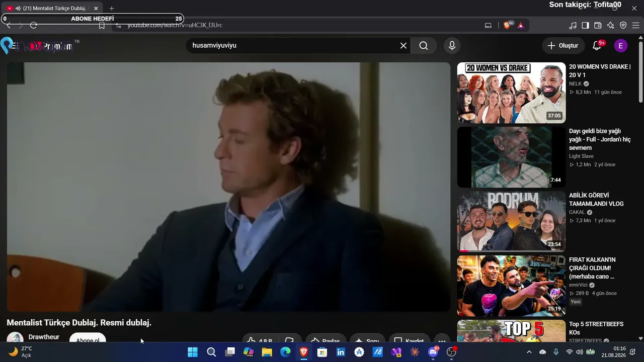Open the media control music-note icon
This screenshot has height=362, width=644.
(x=573, y=25)
